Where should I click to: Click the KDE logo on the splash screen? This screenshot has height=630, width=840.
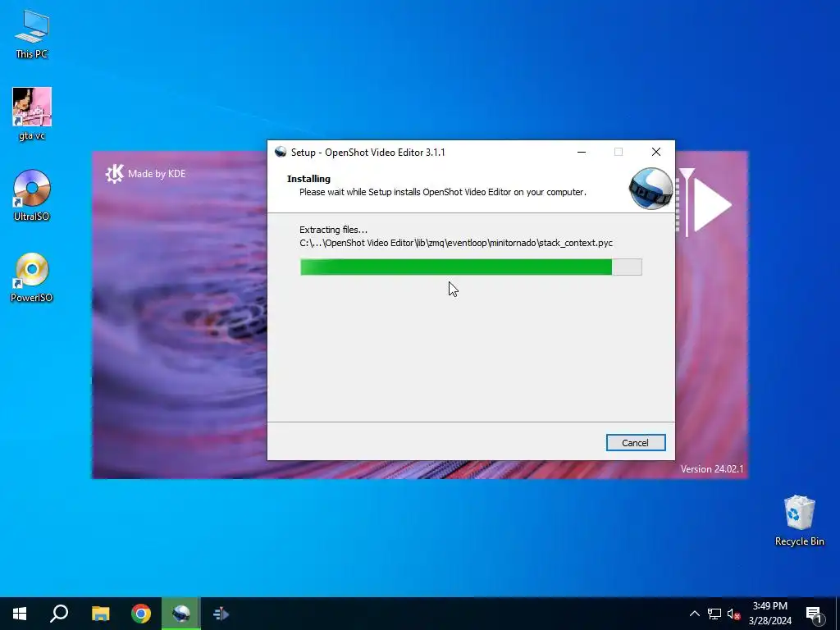(114, 174)
